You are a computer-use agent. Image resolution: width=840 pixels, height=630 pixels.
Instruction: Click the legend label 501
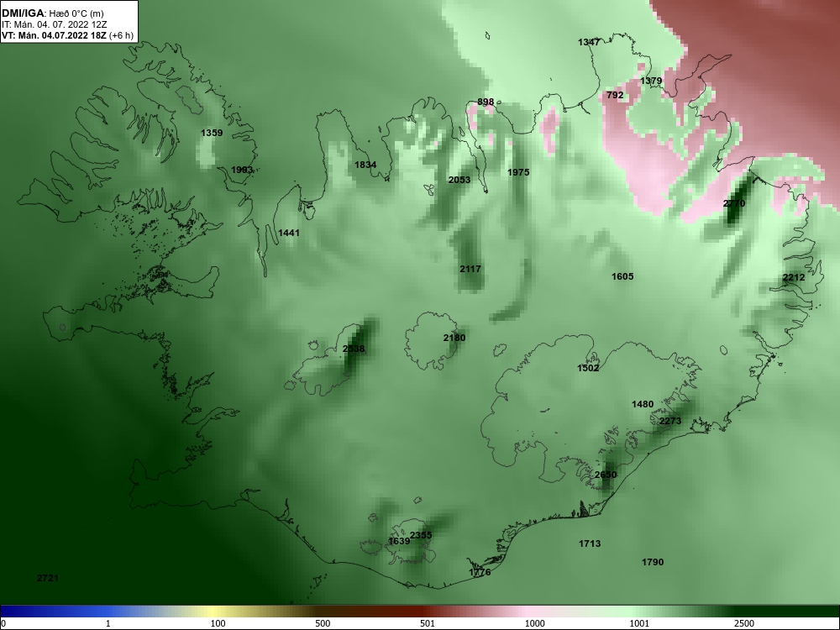click(x=428, y=623)
